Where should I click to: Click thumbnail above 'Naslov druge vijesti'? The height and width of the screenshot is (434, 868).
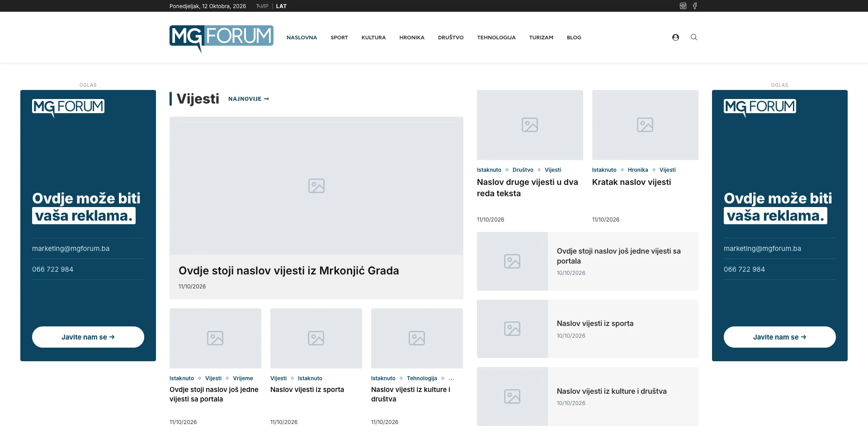pyautogui.click(x=530, y=125)
